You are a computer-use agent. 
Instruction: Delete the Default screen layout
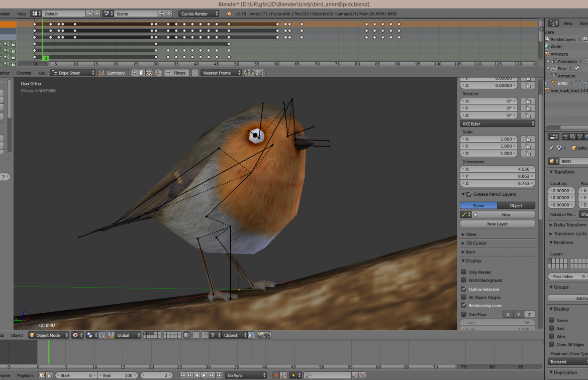pyautogui.click(x=97, y=14)
